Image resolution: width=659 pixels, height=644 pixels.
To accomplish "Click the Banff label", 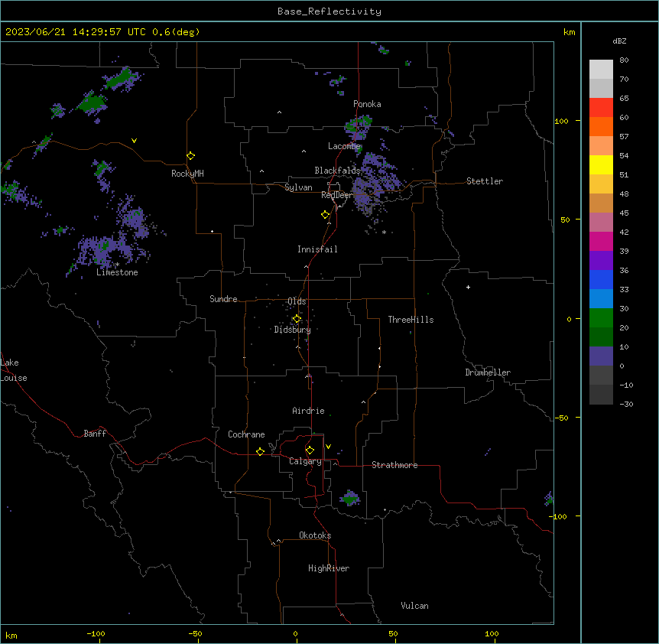I will click(95, 434).
